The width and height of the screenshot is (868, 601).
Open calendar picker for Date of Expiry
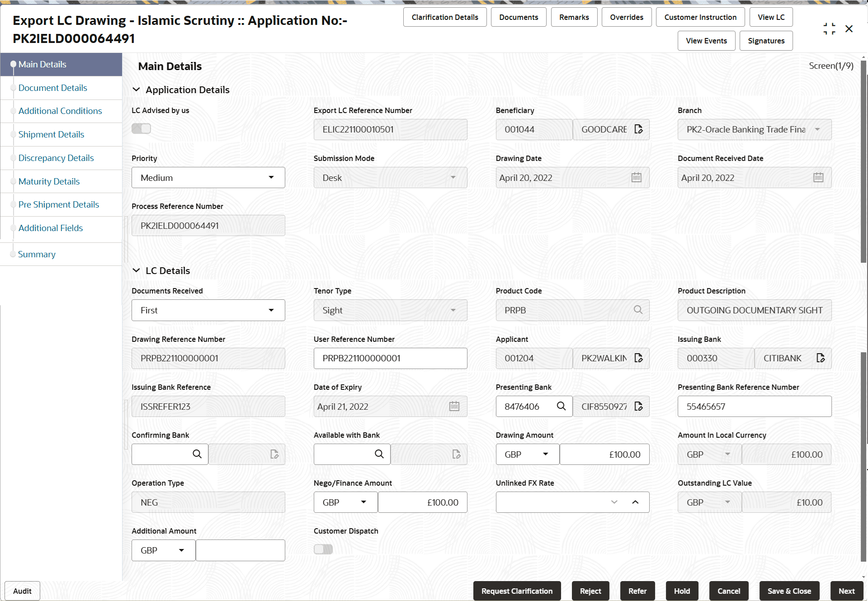(x=454, y=406)
